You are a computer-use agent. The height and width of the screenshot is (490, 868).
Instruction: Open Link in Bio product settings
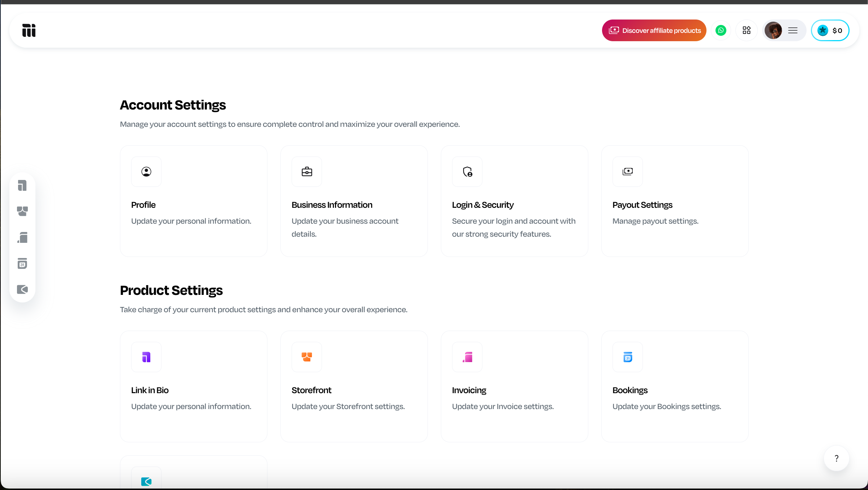[x=194, y=387]
